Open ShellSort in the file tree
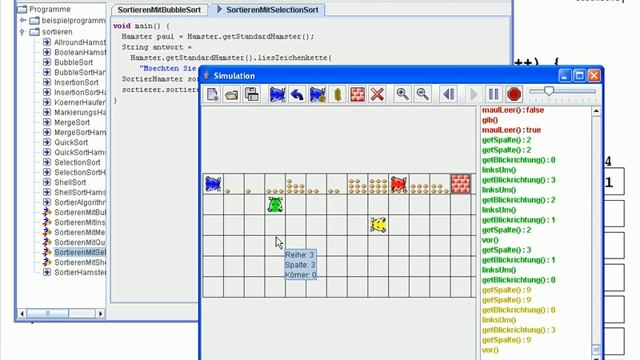This screenshot has height=360, width=640. (70, 182)
